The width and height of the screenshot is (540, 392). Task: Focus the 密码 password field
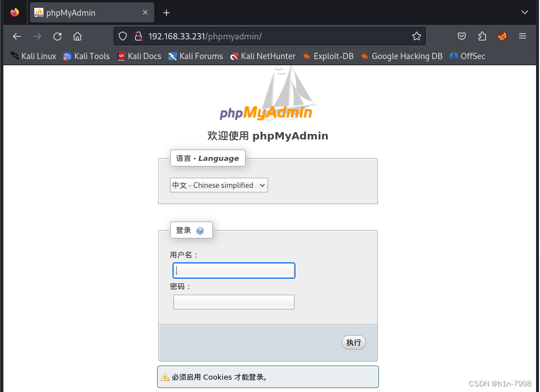[234, 302]
